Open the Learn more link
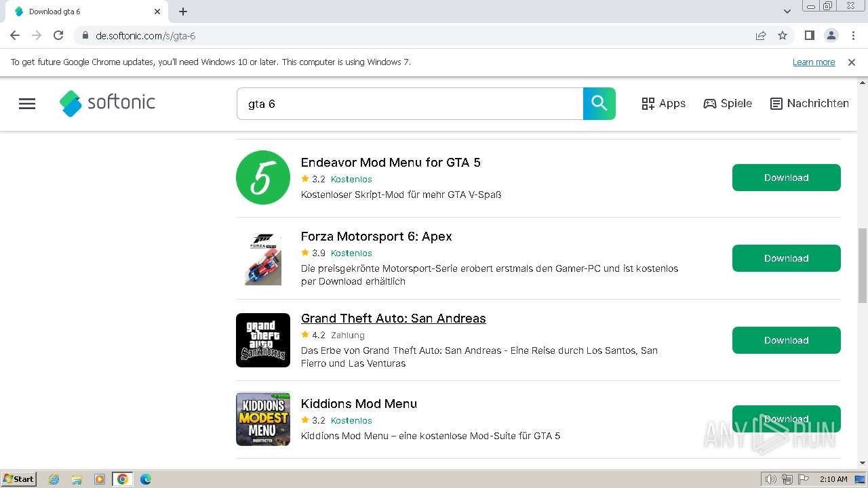This screenshot has width=868, height=488. pyautogui.click(x=814, y=62)
